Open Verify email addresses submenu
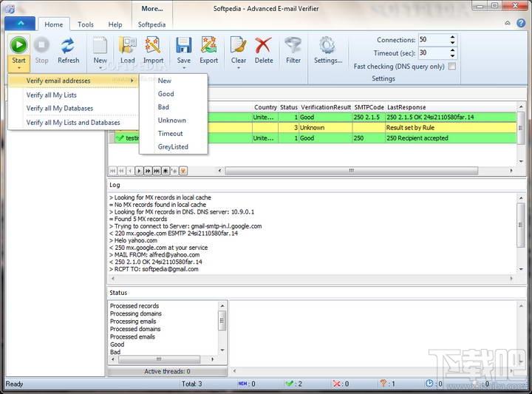Image resolution: width=532 pixels, height=394 pixels. (73, 81)
